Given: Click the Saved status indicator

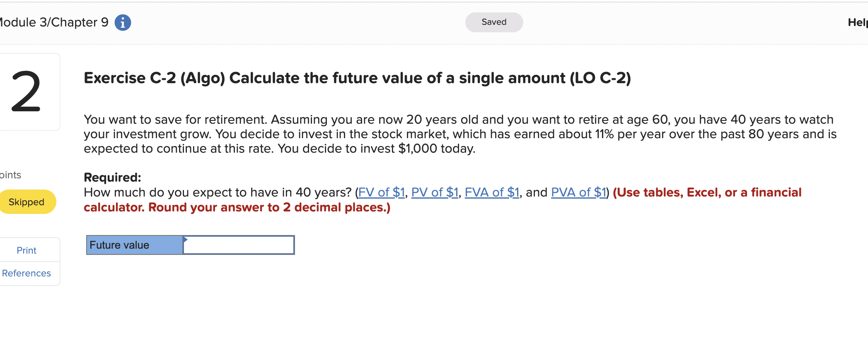Looking at the screenshot, I should (493, 22).
